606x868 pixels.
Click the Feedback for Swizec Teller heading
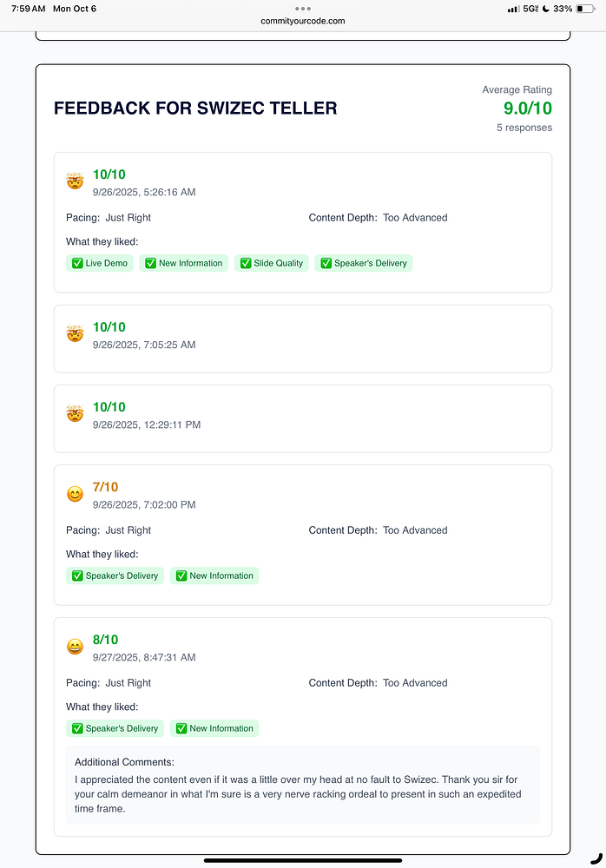pos(195,108)
